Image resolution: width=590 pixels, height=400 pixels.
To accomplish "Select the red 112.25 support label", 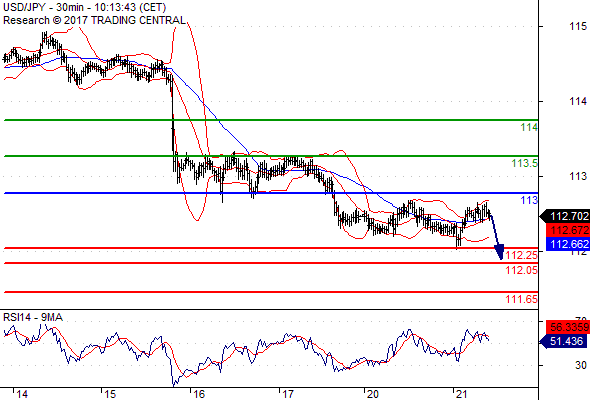I will tap(522, 255).
